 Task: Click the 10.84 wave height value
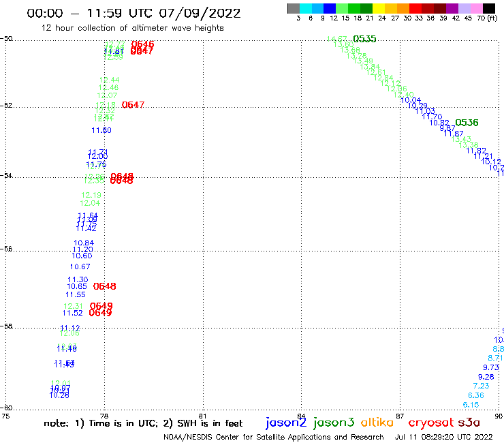coord(84,243)
